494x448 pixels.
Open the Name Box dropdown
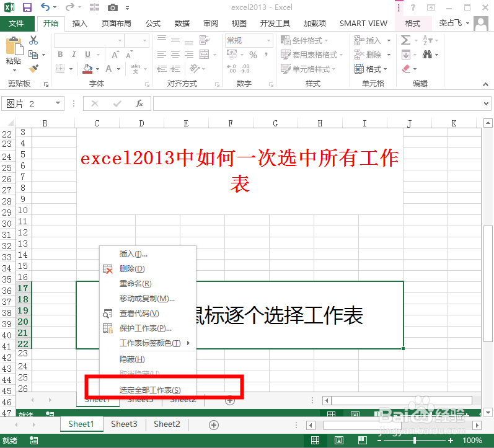click(x=58, y=103)
